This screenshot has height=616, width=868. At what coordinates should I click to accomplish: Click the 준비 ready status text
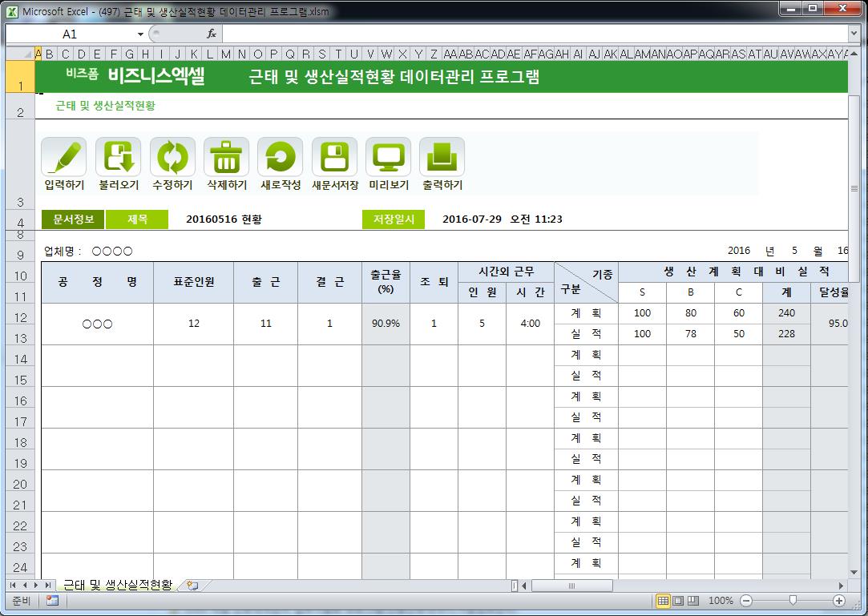(x=21, y=601)
